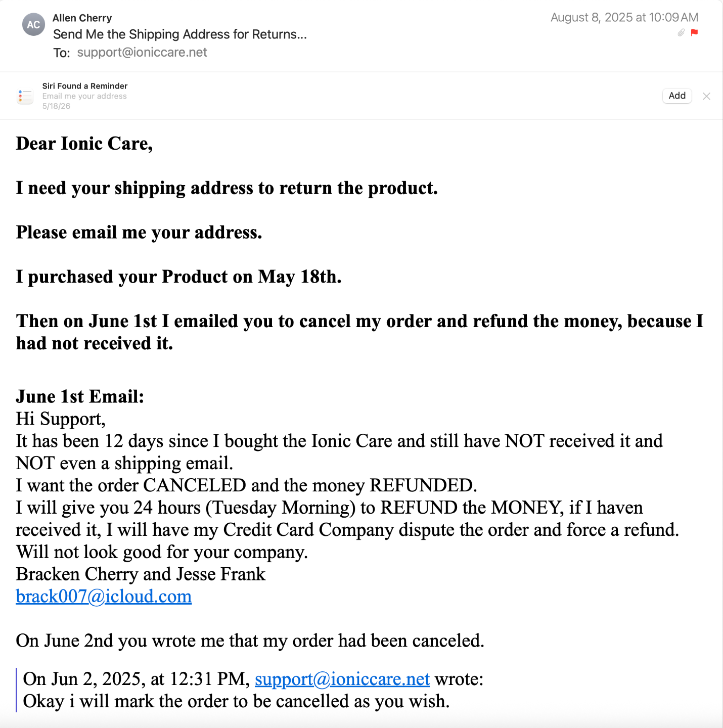Image resolution: width=723 pixels, height=728 pixels.
Task: Click the email subject line
Action: click(x=179, y=34)
